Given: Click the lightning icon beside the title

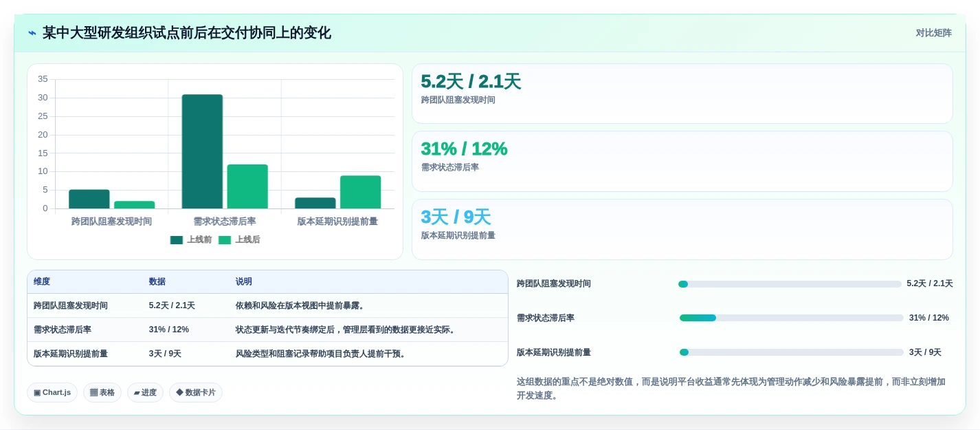Looking at the screenshot, I should (x=32, y=33).
